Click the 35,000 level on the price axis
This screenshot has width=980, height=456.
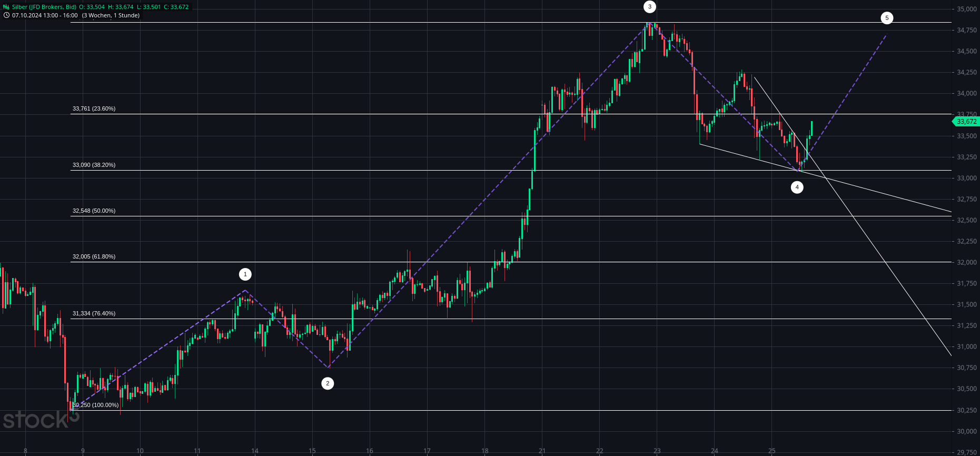pos(966,9)
